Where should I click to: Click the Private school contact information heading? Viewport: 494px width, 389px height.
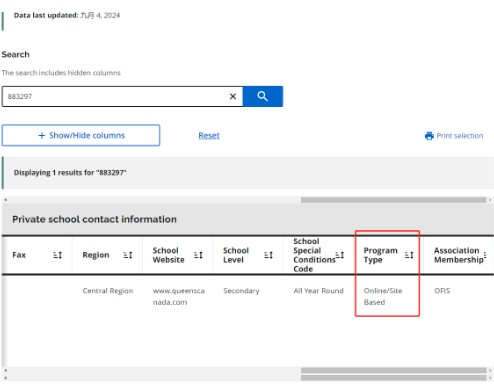click(94, 219)
